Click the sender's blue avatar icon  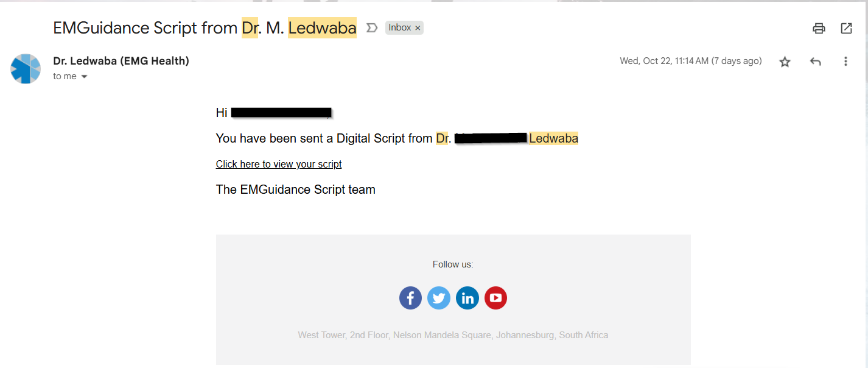(26, 68)
